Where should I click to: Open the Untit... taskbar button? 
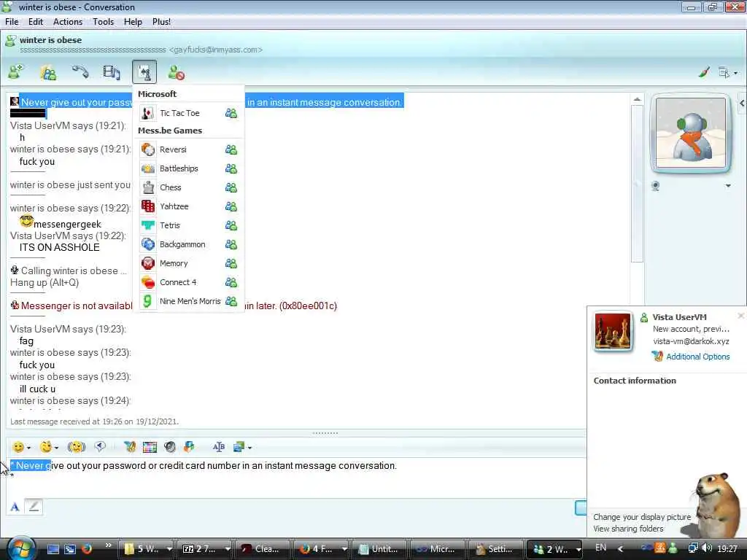pyautogui.click(x=379, y=549)
